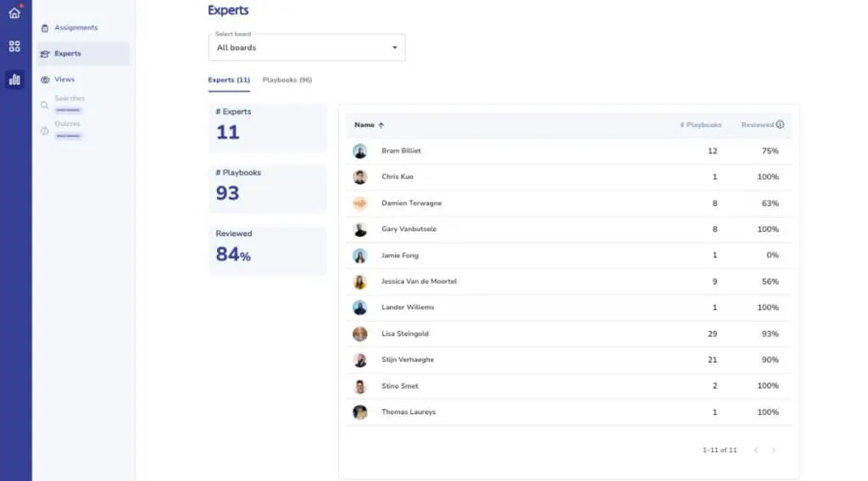This screenshot has height=481, width=868.
Task: Click Jessica Van de Moortel's 56% value
Action: coord(770,282)
